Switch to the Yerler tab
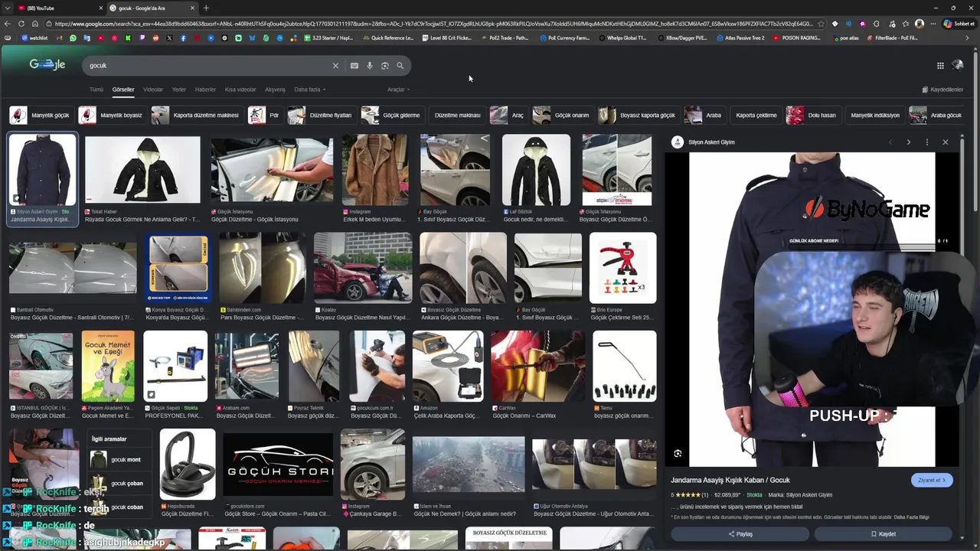The image size is (980, 551). [178, 90]
